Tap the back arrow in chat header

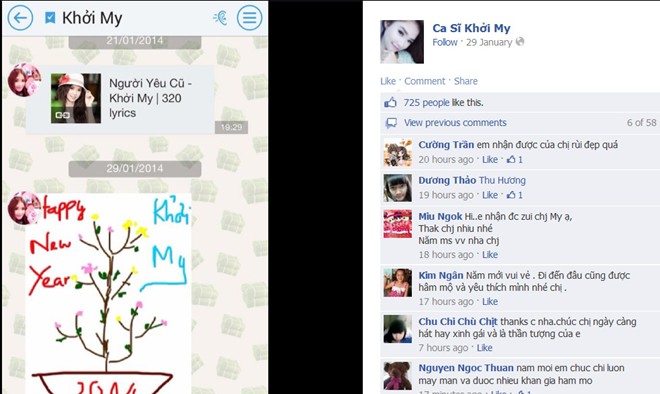coord(20,18)
